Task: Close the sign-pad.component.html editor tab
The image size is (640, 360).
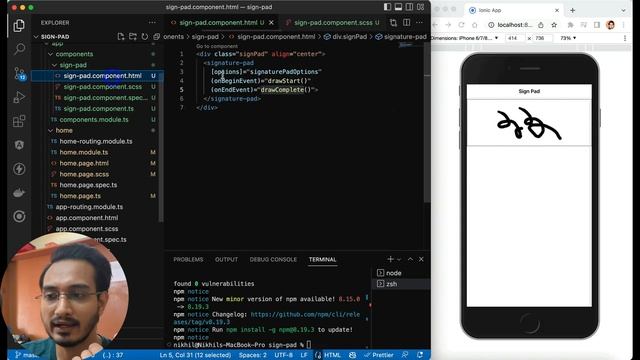Action: 271,23
